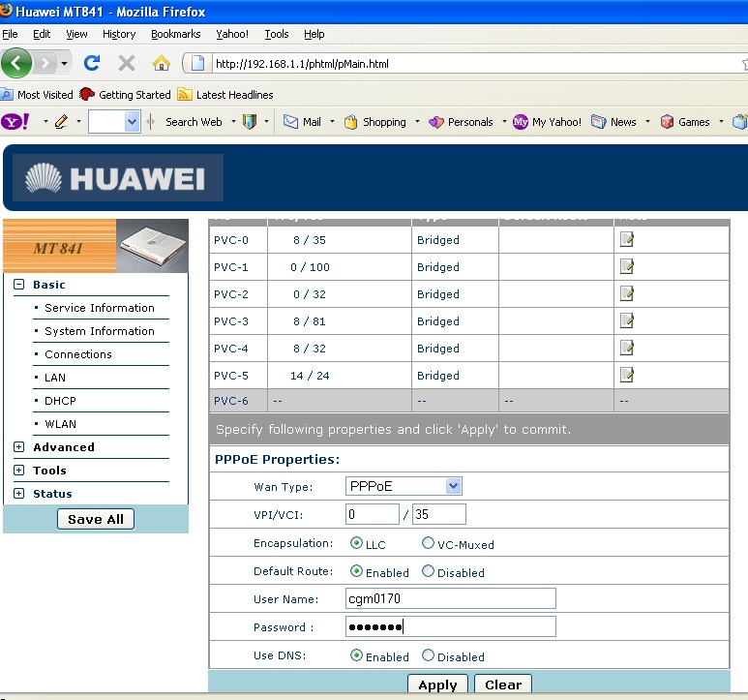Click the Games dice icon
748x700 pixels.
[x=667, y=122]
